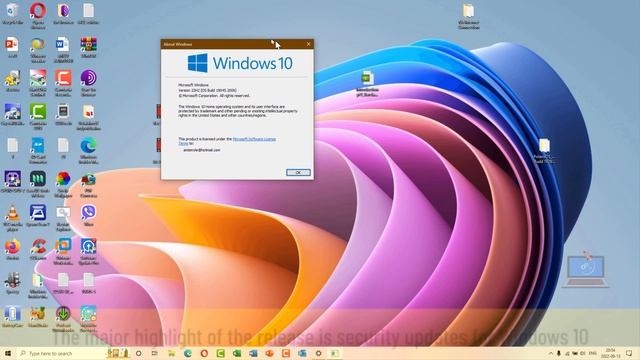Open the Viber desktop shortcut

tap(89, 216)
